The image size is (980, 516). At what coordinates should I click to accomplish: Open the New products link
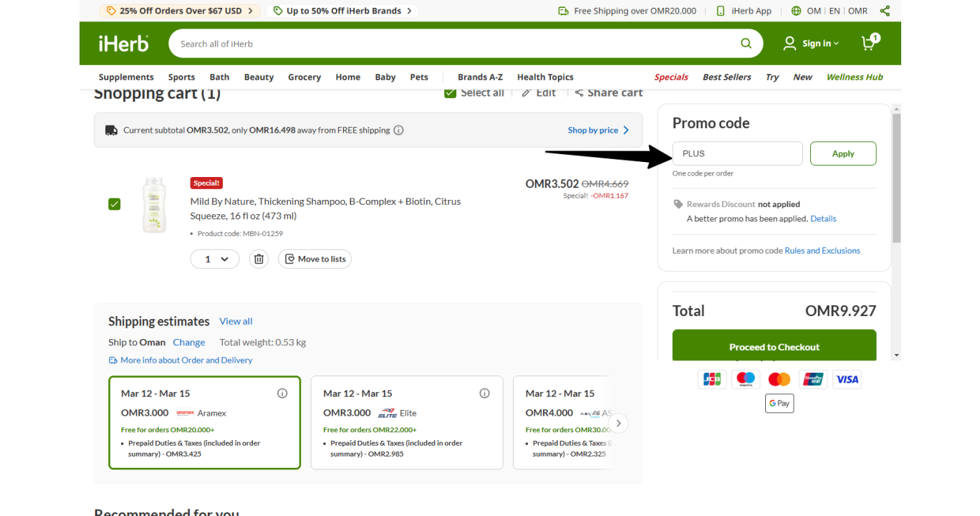click(802, 77)
